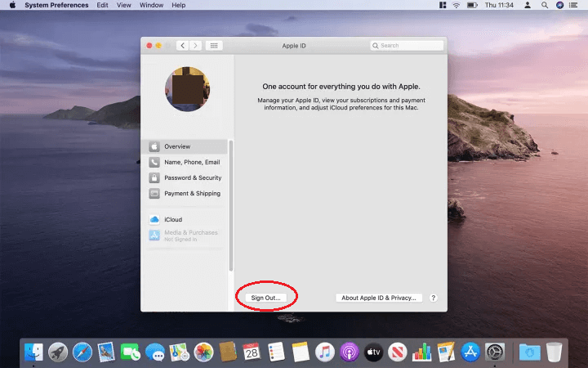Click the window tiling menu bar icon
Screen dimensions: 588x368
tap(443, 5)
